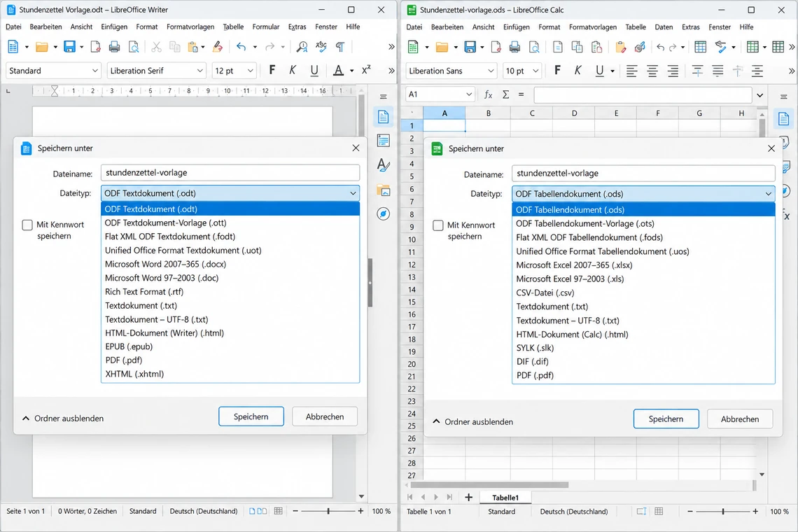Screen dimensions: 798x532
Task: Open the 10 pt font size dropdown in Calc
Action: click(535, 71)
